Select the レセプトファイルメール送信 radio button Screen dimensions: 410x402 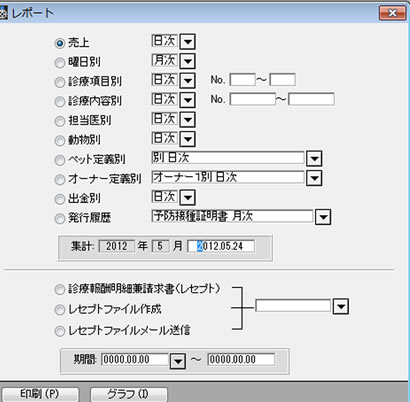tap(60, 331)
